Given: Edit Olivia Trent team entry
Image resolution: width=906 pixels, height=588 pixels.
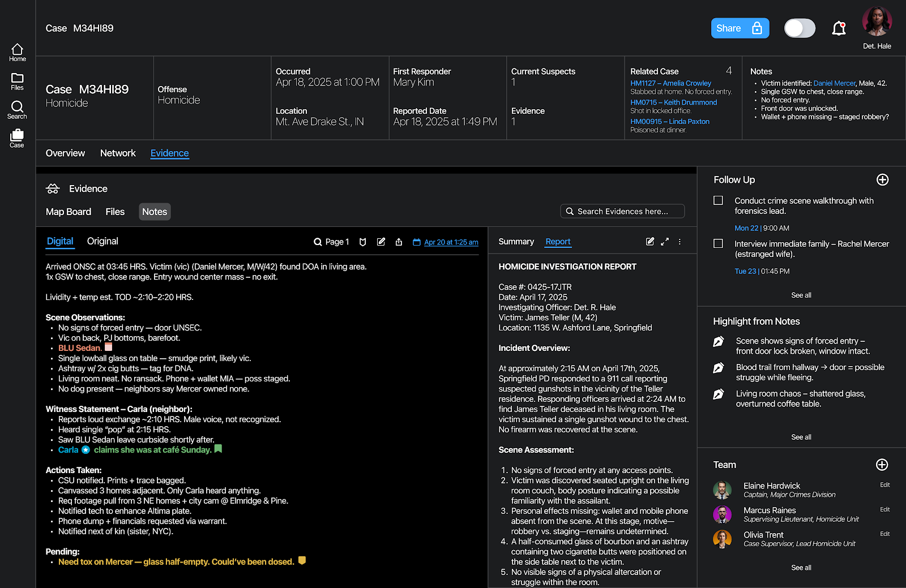Looking at the screenshot, I should [x=885, y=534].
